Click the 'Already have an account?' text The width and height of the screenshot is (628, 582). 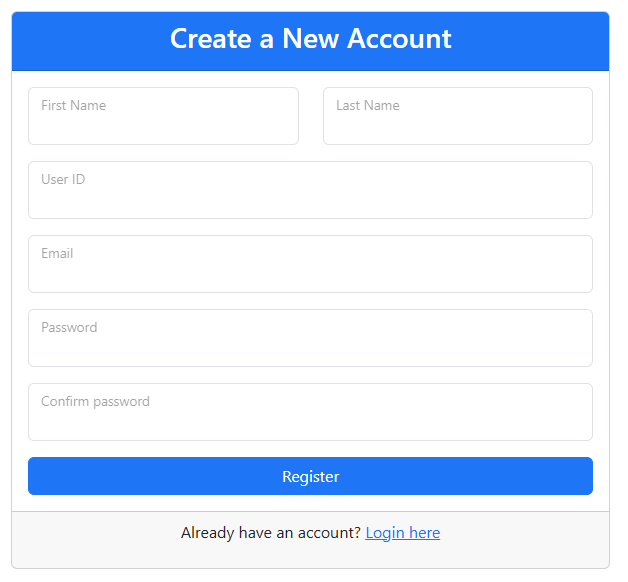coord(270,533)
